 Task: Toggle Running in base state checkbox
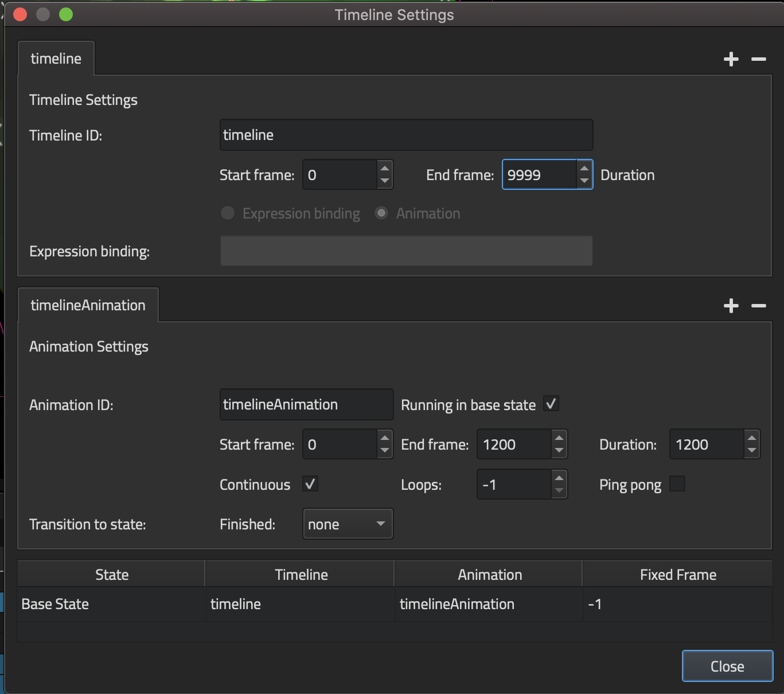coord(551,404)
